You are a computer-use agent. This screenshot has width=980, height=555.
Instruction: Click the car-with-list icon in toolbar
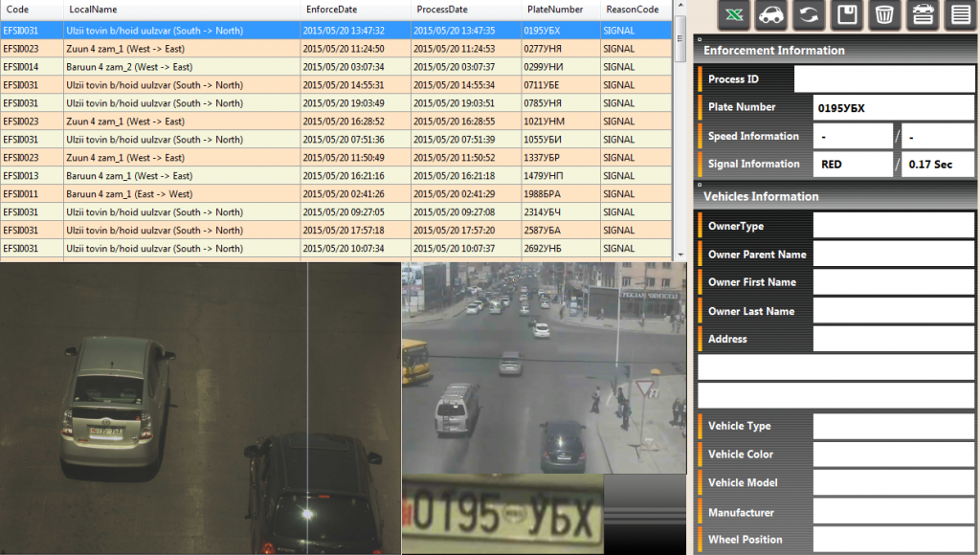coord(923,14)
